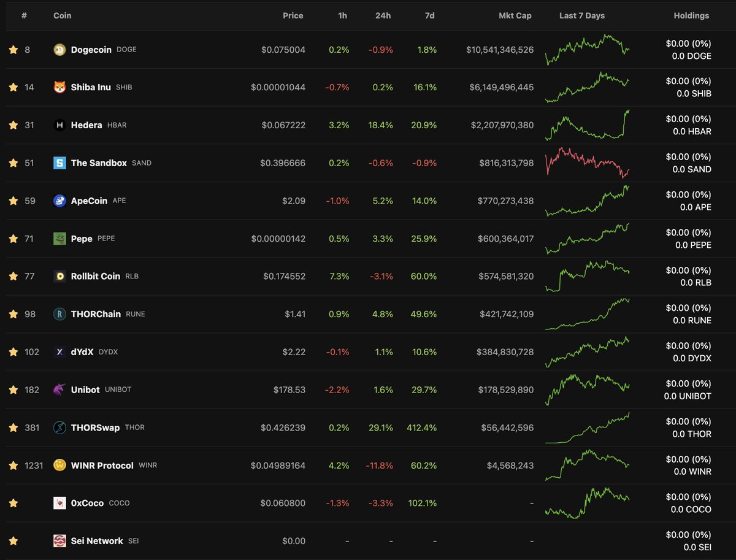Click the ApeCoin logo icon
Screen dimensions: 736x560
[59, 201]
